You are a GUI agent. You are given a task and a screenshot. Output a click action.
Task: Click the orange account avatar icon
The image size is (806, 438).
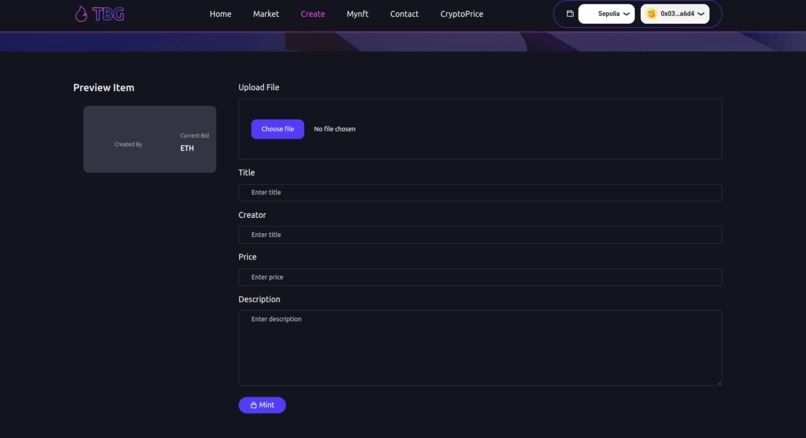tap(651, 14)
